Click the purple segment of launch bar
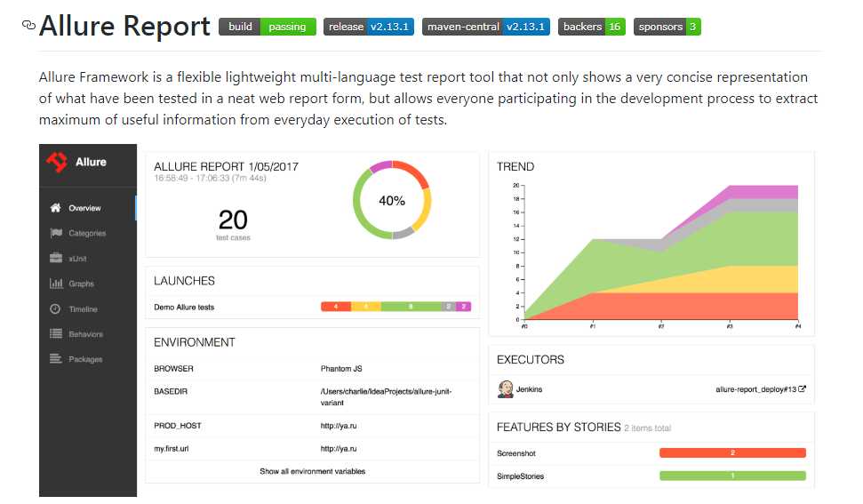This screenshot has width=863, height=504. [463, 307]
